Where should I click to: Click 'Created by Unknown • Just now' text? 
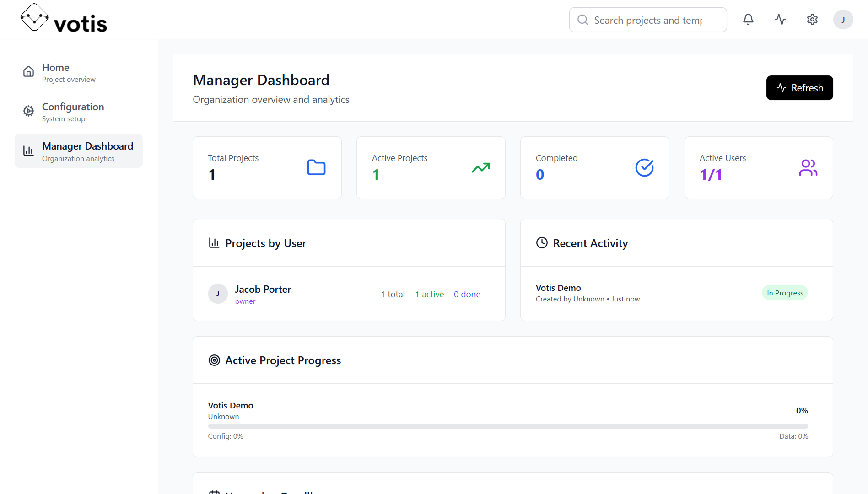point(588,299)
